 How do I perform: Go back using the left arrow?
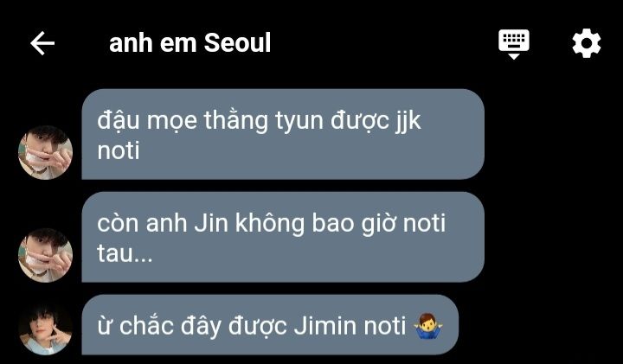tap(42, 43)
